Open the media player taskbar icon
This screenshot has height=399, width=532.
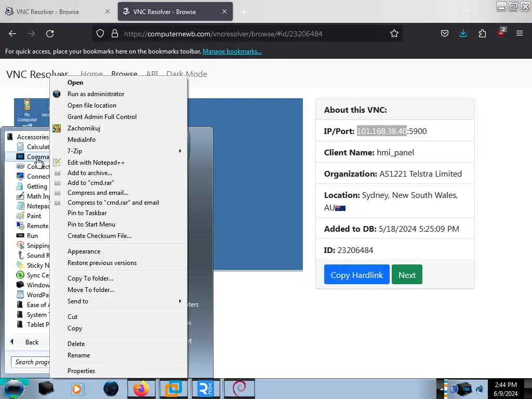click(77, 389)
